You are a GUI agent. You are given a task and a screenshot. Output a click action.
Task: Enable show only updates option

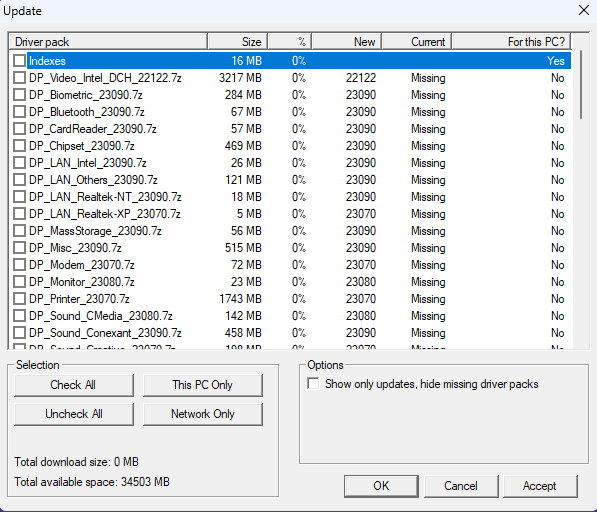(313, 384)
